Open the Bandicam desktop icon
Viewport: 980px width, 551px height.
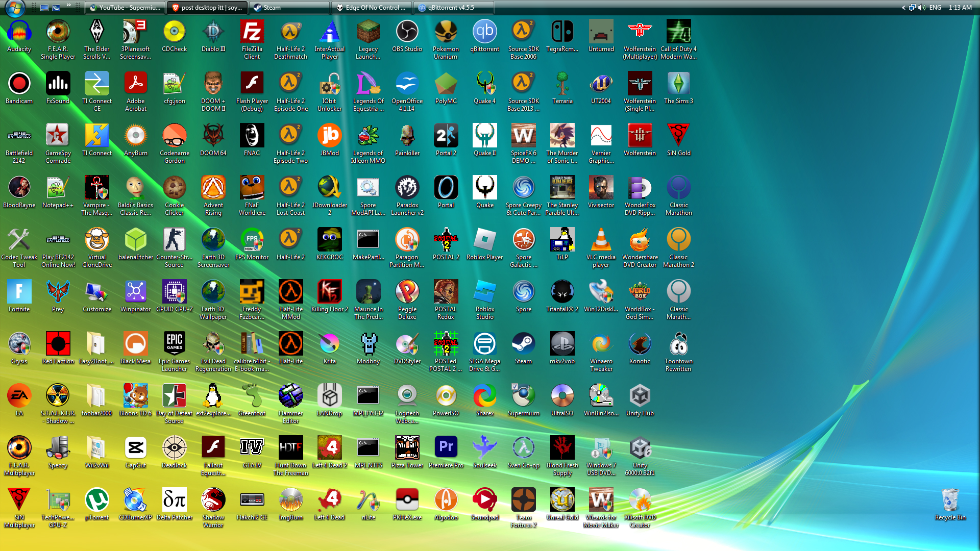(19, 89)
